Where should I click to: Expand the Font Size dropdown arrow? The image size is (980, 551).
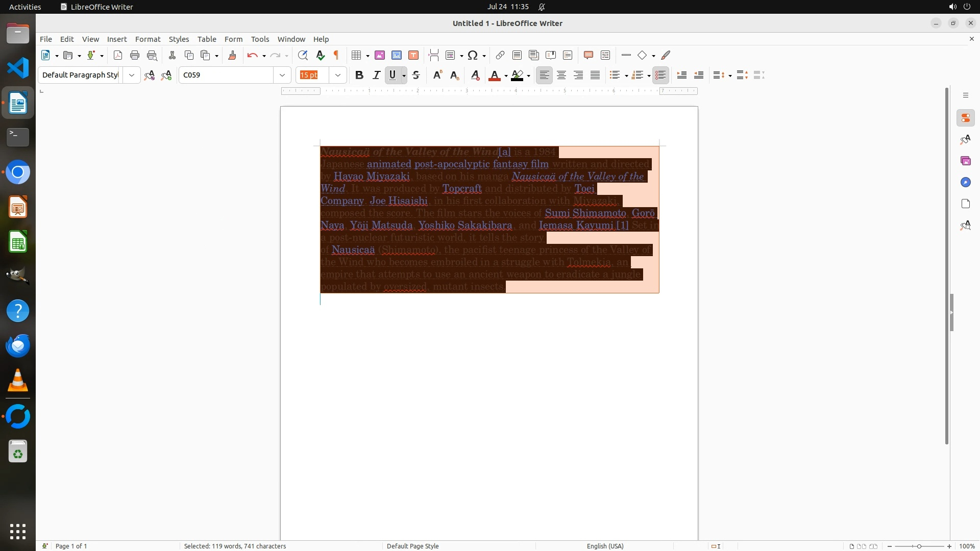click(338, 75)
